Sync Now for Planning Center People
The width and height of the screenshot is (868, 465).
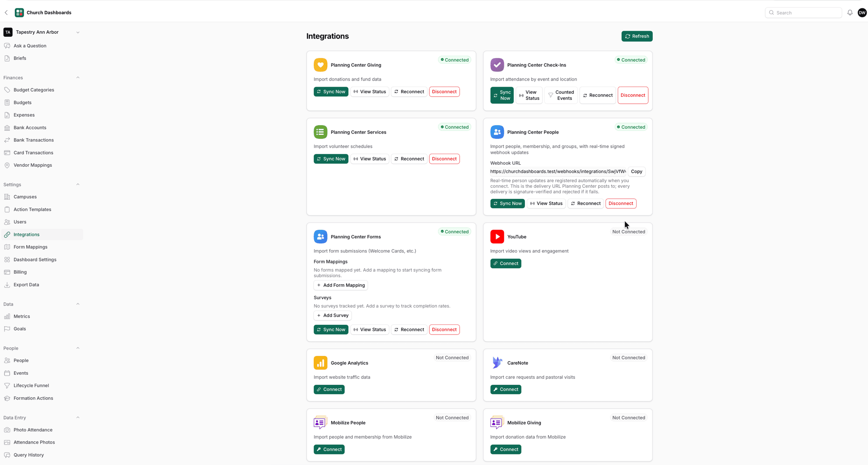(x=507, y=204)
